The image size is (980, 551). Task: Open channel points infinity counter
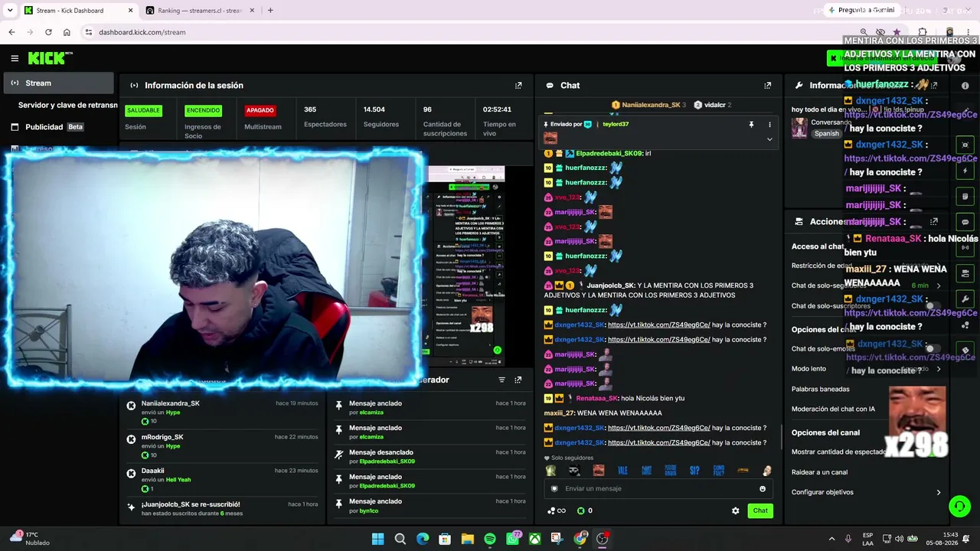click(557, 510)
